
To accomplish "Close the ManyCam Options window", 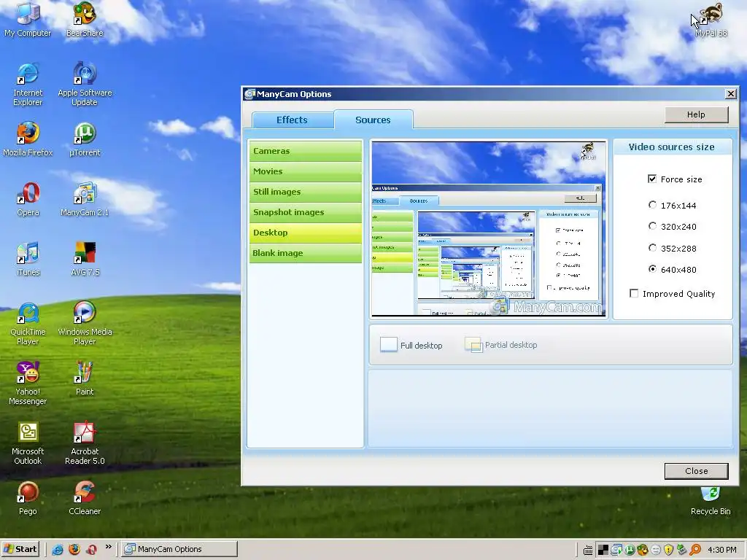I will (730, 94).
